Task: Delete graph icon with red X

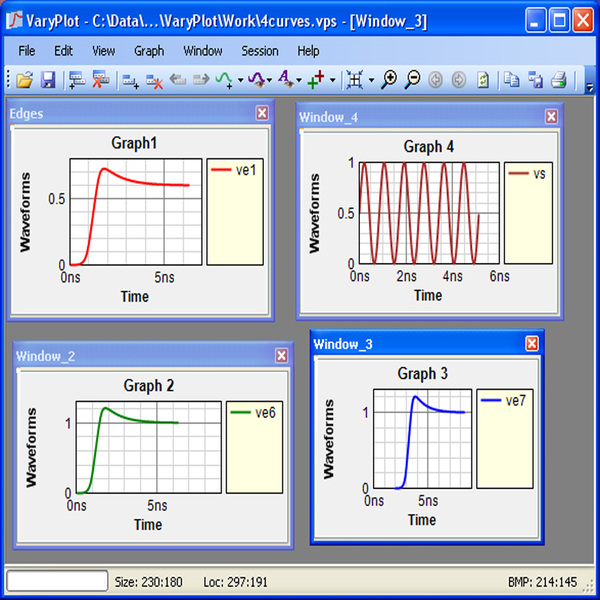Action: click(x=154, y=81)
